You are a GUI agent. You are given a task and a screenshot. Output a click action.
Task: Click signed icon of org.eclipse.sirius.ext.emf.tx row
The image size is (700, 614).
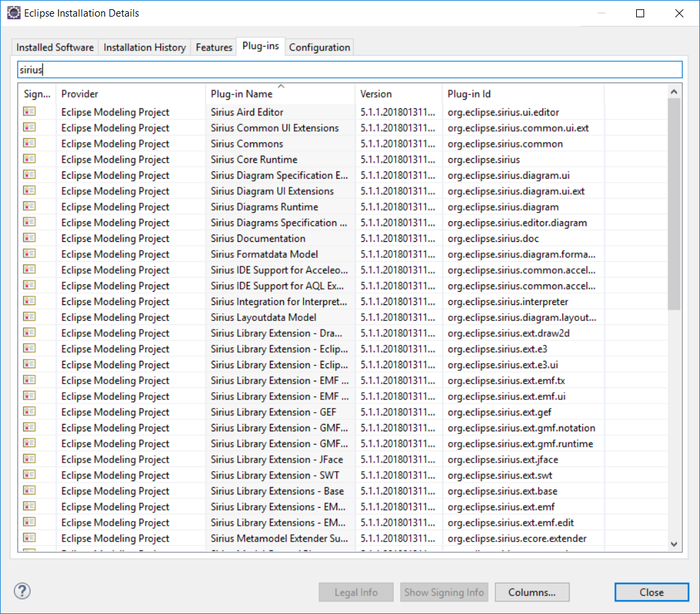29,380
